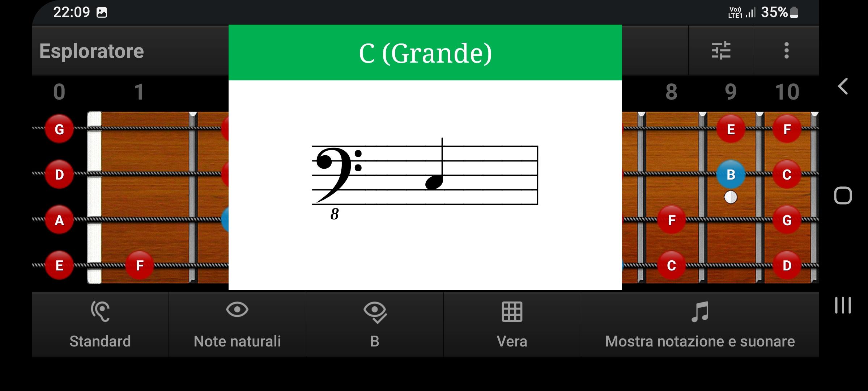Tap the Android back chevron
Viewport: 868px width, 391px height.
pos(843,86)
